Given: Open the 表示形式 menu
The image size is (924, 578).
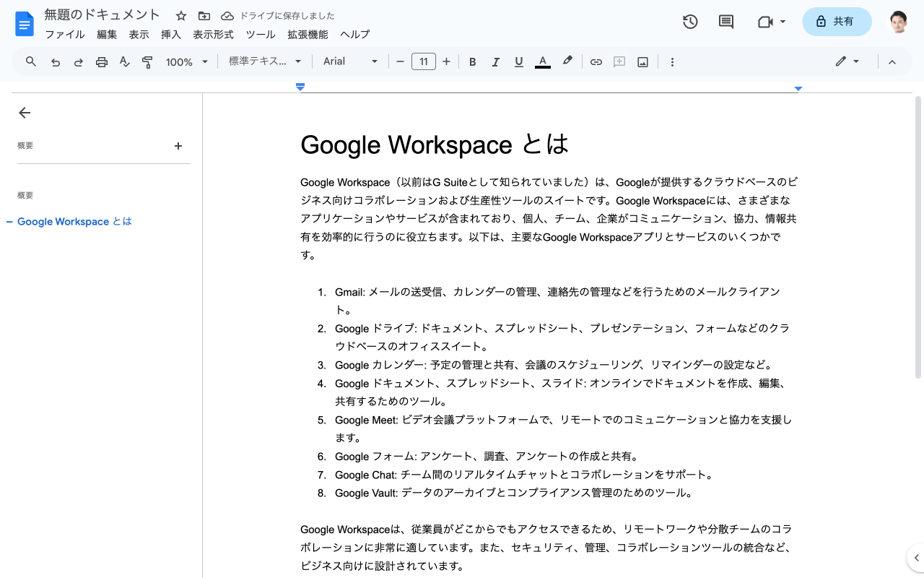Looking at the screenshot, I should click(x=213, y=34).
